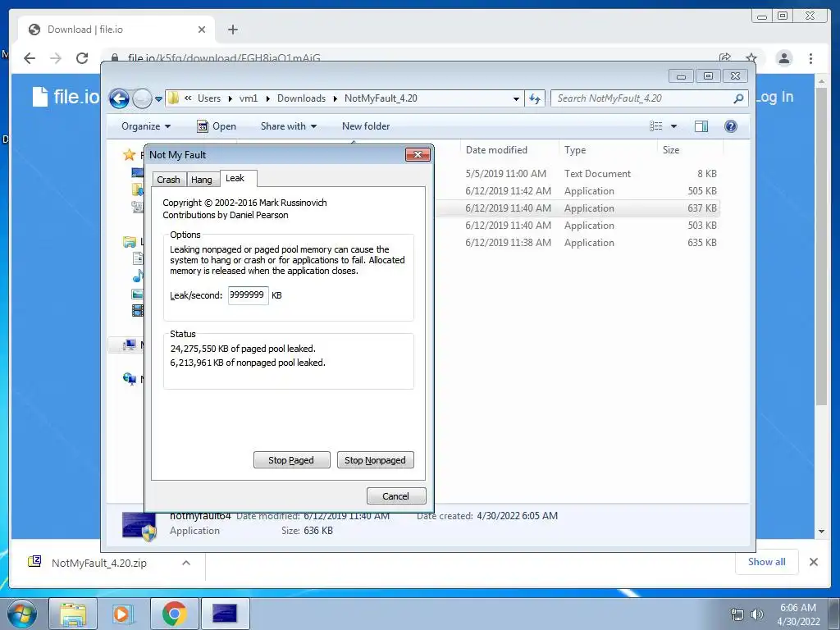Click Open in the Explorer toolbar
Screen dimensions: 840x630
pyautogui.click(x=217, y=126)
